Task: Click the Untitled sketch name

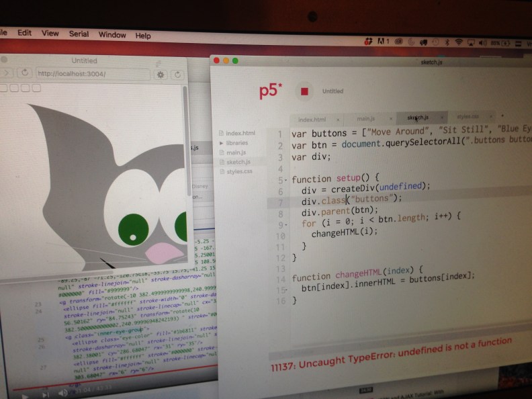Action: tap(332, 91)
